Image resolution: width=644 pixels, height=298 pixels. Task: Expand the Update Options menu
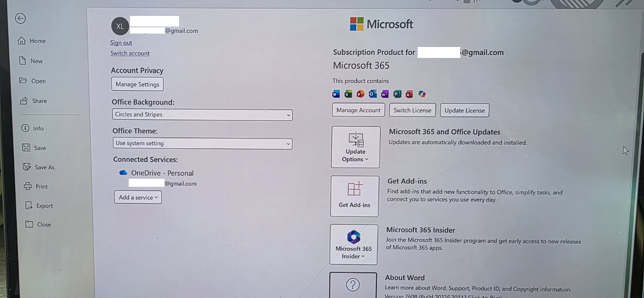pos(356,147)
